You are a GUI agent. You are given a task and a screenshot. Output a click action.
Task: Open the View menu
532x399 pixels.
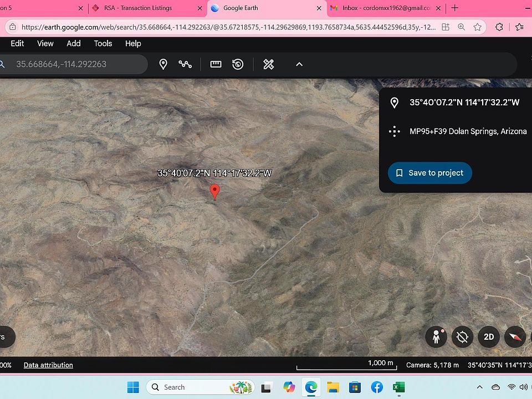[x=45, y=43]
